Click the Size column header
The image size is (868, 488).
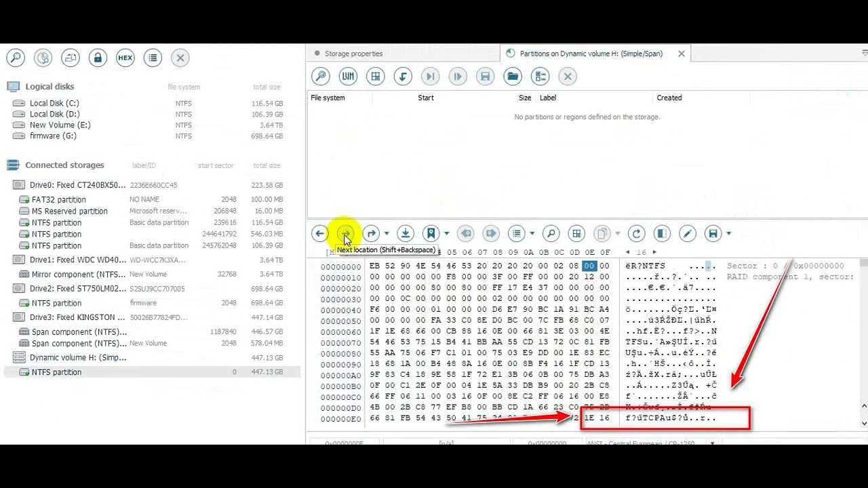point(525,98)
